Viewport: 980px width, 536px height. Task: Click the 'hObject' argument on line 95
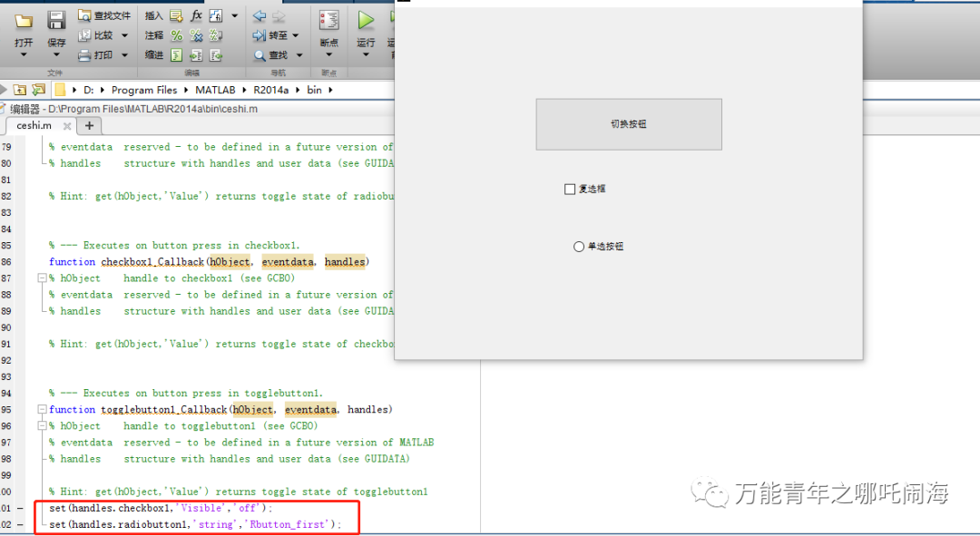click(x=253, y=409)
